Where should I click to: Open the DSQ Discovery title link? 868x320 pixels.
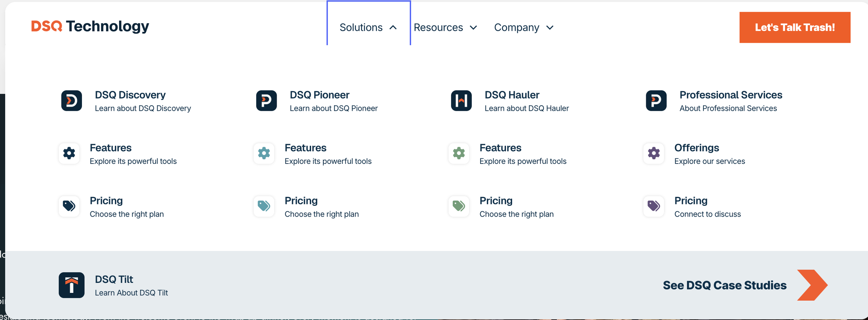coord(130,95)
